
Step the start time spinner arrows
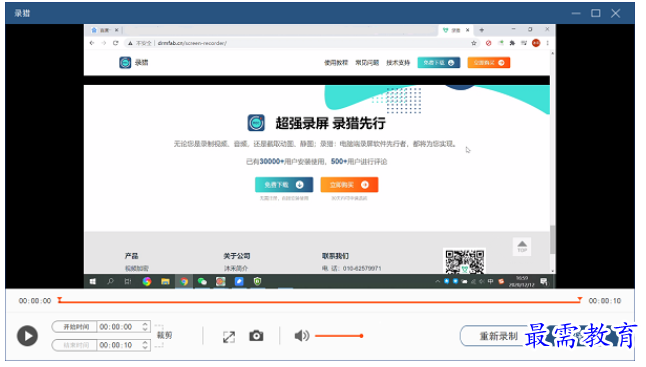[145, 327]
